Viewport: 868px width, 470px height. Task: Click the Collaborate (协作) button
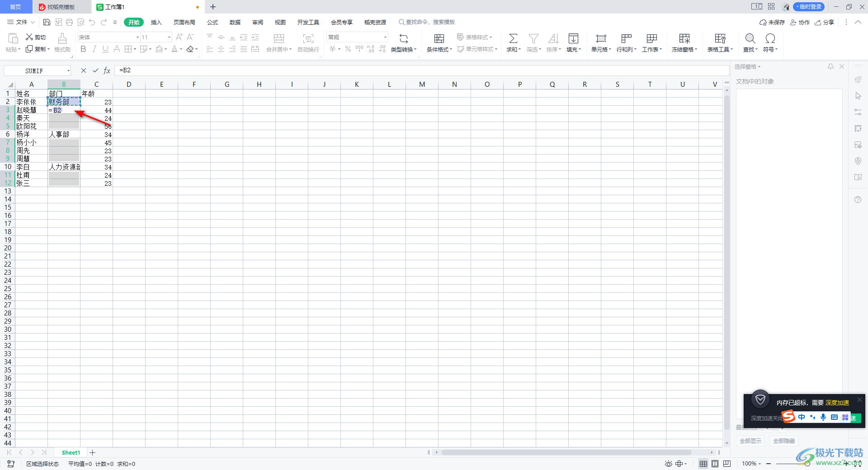(800, 22)
